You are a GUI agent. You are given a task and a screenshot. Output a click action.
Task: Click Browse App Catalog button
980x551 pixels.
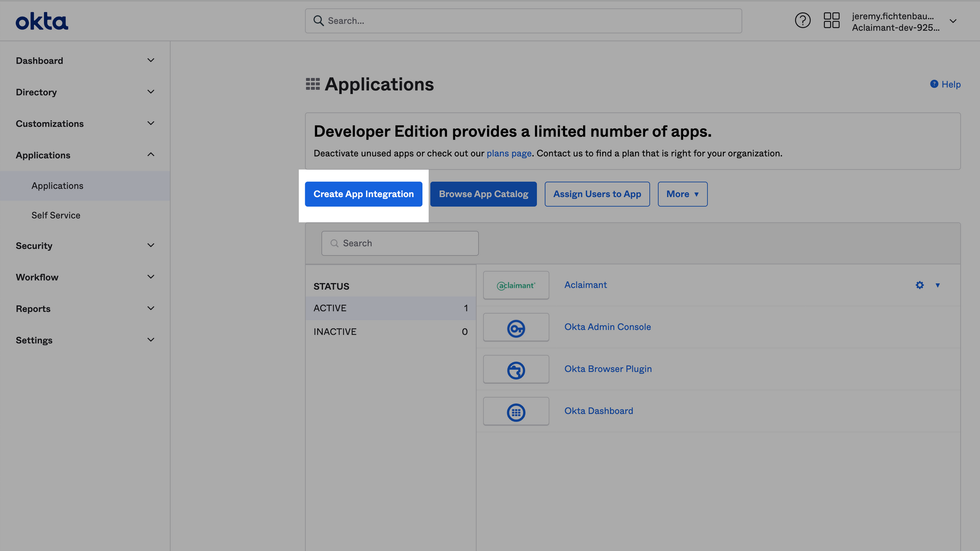484,194
